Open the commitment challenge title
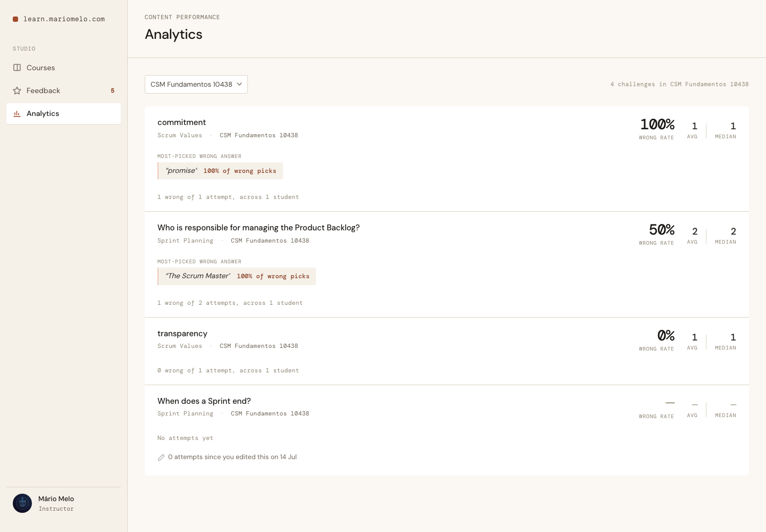766x532 pixels. [181, 122]
